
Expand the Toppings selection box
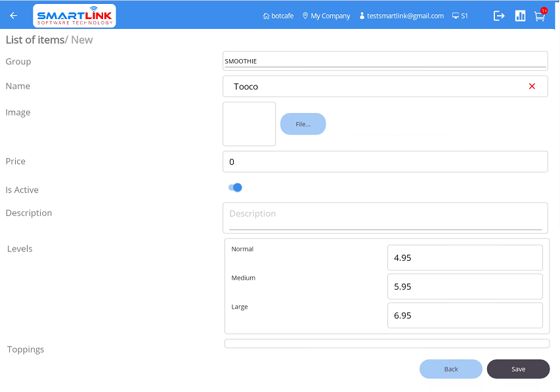tap(387, 343)
